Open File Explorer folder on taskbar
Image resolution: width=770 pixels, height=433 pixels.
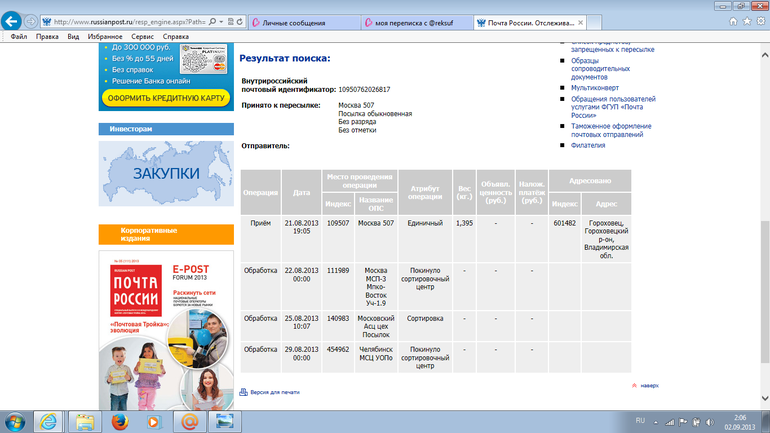(84, 422)
